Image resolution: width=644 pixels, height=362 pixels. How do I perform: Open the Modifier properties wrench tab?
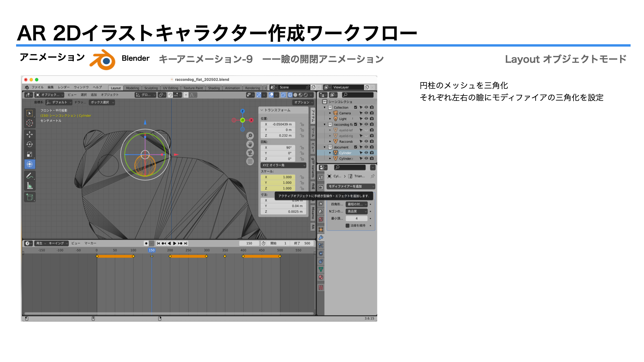coord(321,237)
